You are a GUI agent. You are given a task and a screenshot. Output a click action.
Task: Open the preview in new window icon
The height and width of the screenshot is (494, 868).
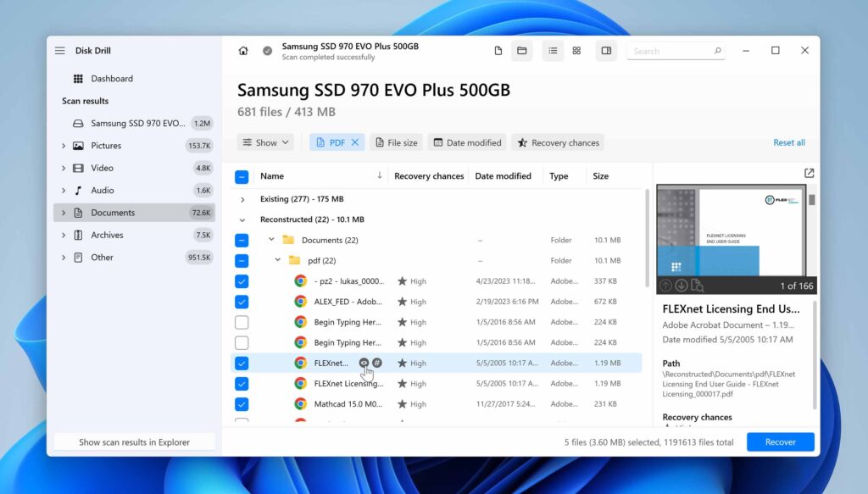(809, 172)
